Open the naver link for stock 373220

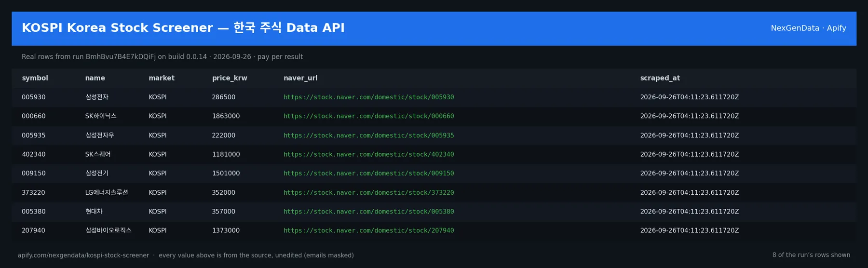tap(368, 192)
